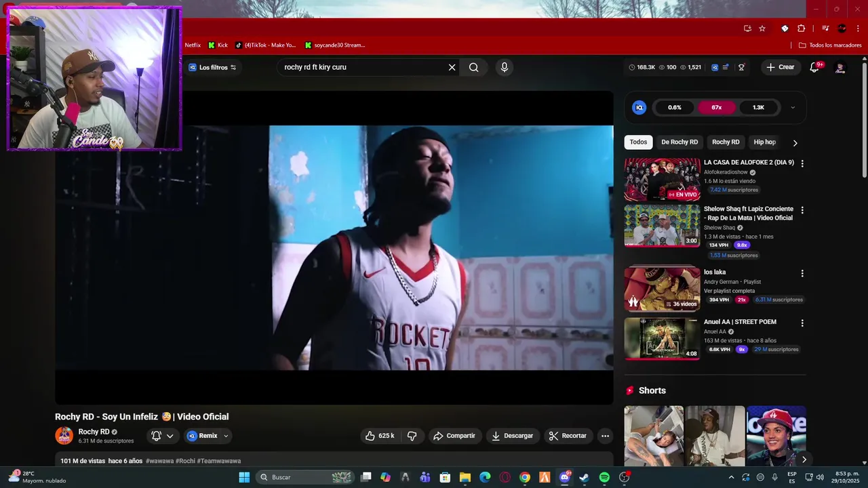This screenshot has width=868, height=488.
Task: Open the Shelow Shaq Rap De La Mata thumbnail
Action: click(662, 226)
